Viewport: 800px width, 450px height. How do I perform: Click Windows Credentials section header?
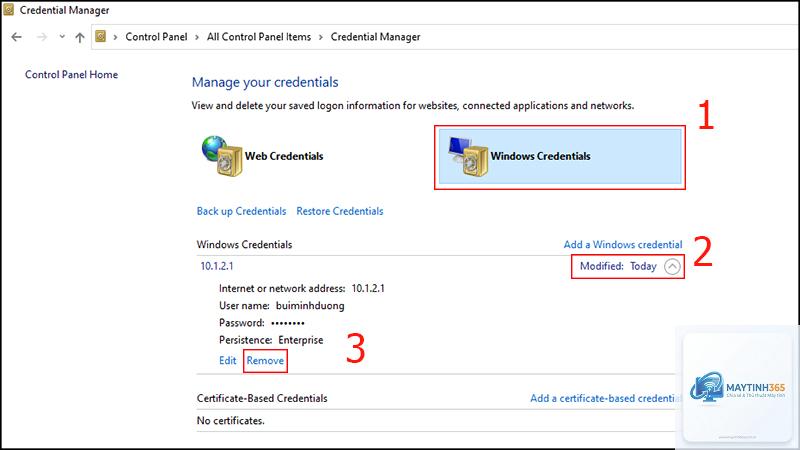tap(244, 244)
